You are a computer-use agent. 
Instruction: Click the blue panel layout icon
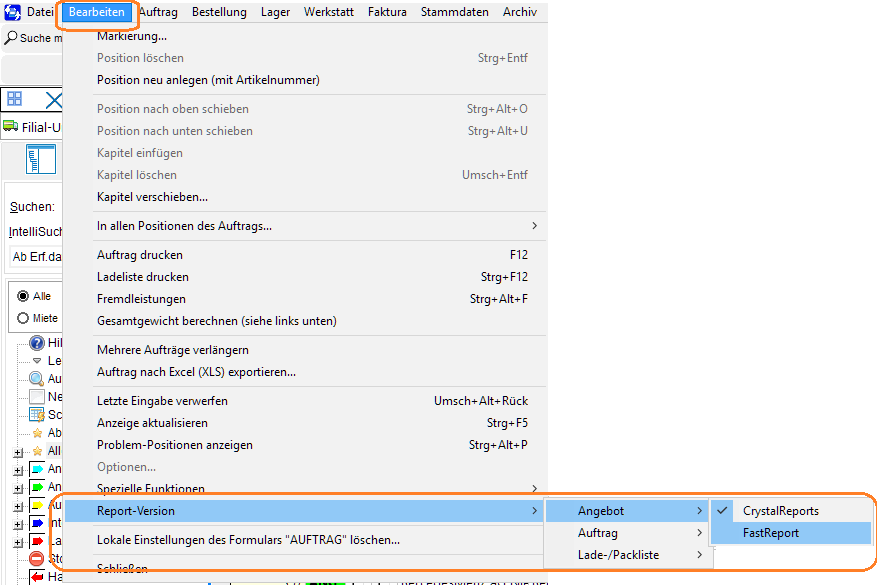tap(41, 159)
